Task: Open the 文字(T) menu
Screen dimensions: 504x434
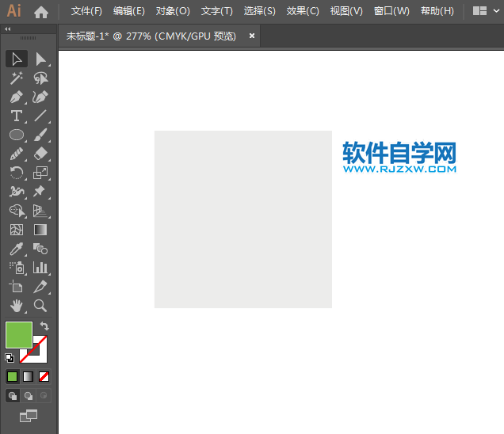Action: pos(217,11)
